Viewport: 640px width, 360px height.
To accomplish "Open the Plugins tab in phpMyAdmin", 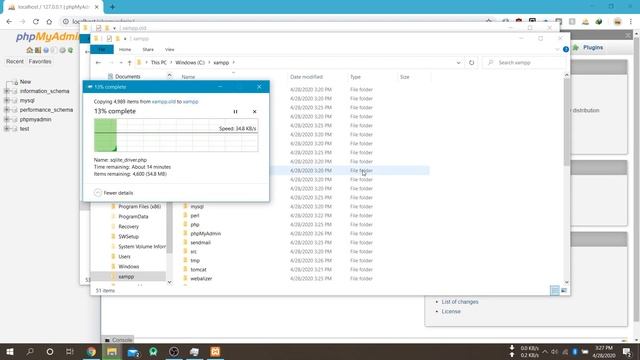I will 588,47.
